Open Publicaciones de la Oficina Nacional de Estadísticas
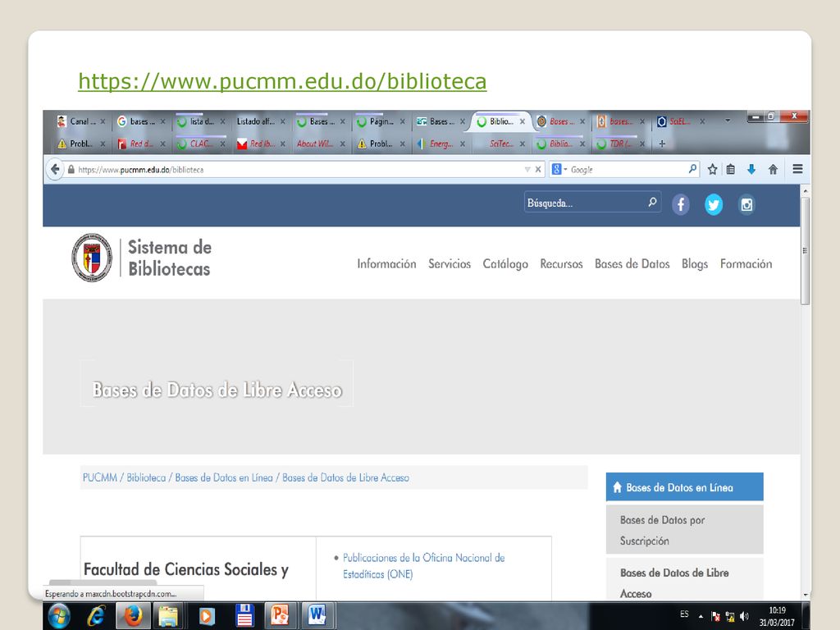The image size is (840, 630). (x=423, y=566)
